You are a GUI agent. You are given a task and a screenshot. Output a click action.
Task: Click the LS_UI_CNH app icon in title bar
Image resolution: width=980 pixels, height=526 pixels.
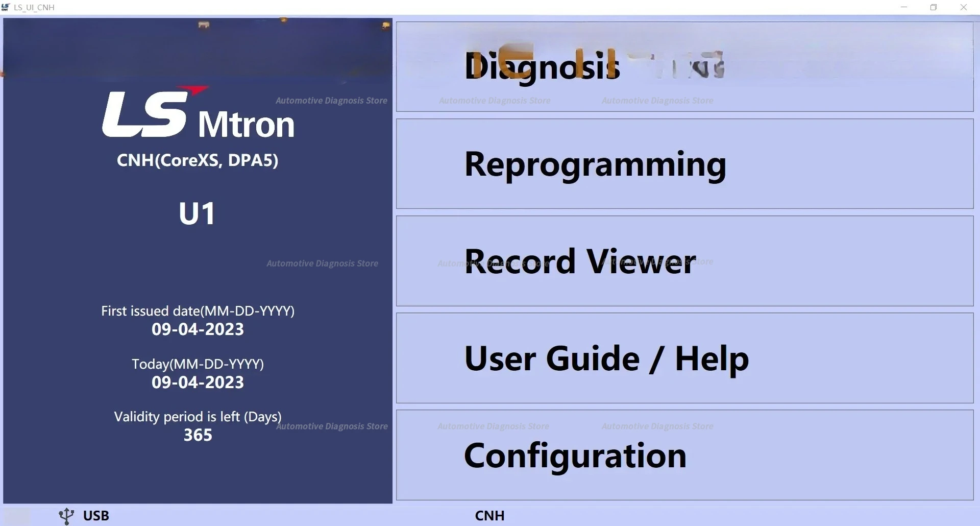coord(6,7)
